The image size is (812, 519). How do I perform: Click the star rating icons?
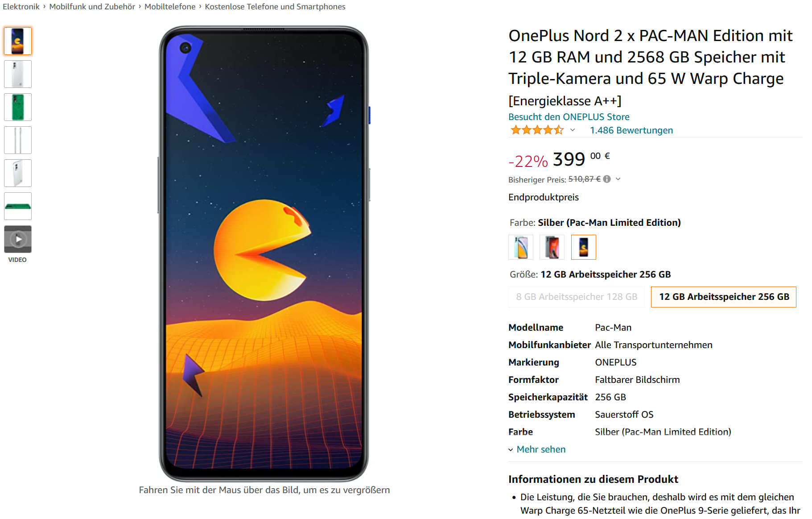point(537,130)
